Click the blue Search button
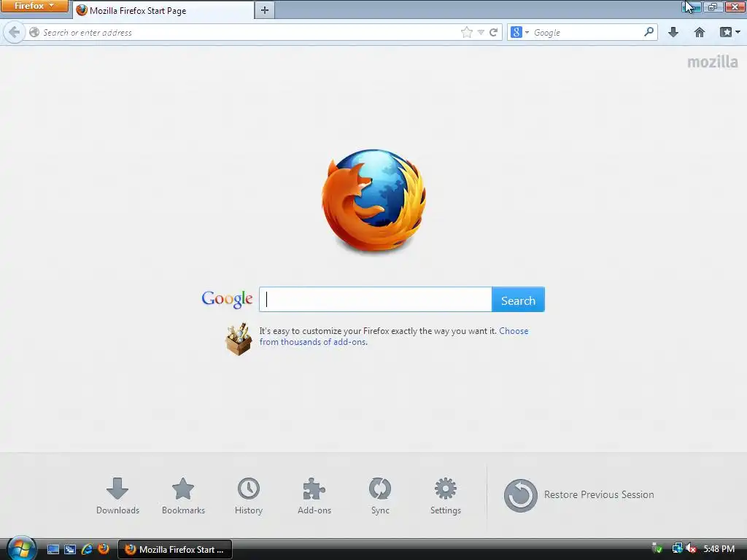Image resolution: width=747 pixels, height=560 pixels. (x=519, y=300)
